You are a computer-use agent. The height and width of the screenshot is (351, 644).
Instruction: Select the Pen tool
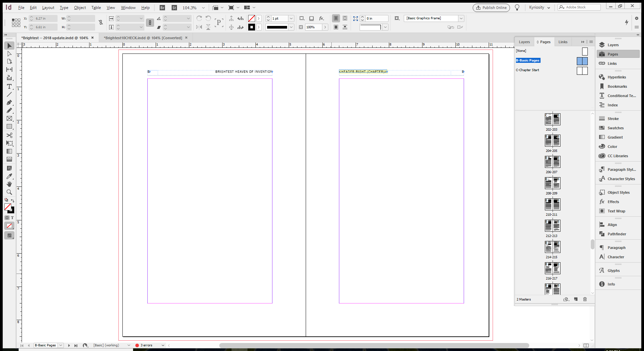9,102
